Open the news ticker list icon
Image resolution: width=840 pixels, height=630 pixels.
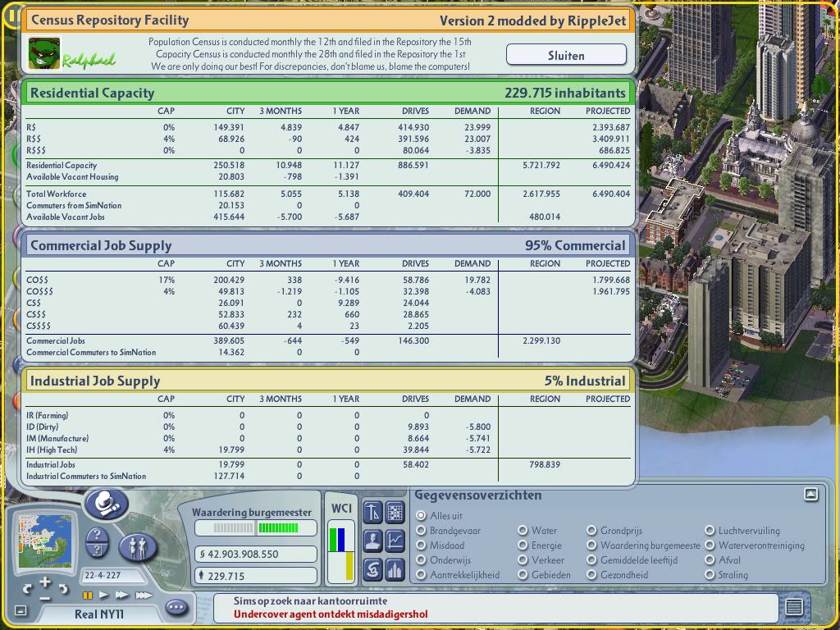[793, 606]
